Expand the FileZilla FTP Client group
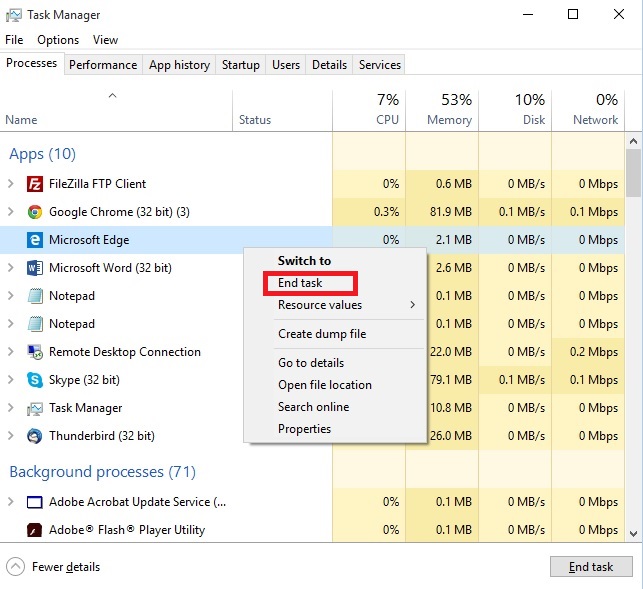Screen dimensions: 643x589 (11, 184)
